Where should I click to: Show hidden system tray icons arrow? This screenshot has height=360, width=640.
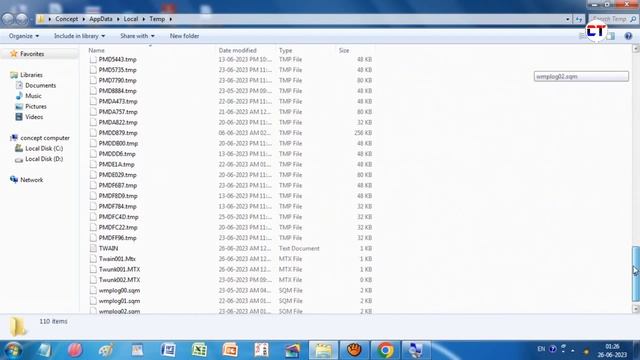(x=573, y=350)
